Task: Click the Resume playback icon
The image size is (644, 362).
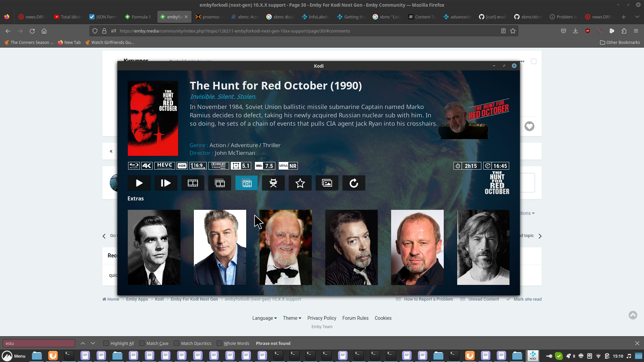Action: click(x=166, y=183)
